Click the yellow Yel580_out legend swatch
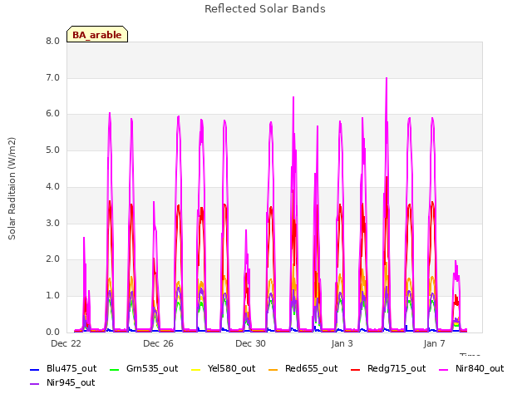Viewport: 532px width, 399px height. (x=196, y=369)
